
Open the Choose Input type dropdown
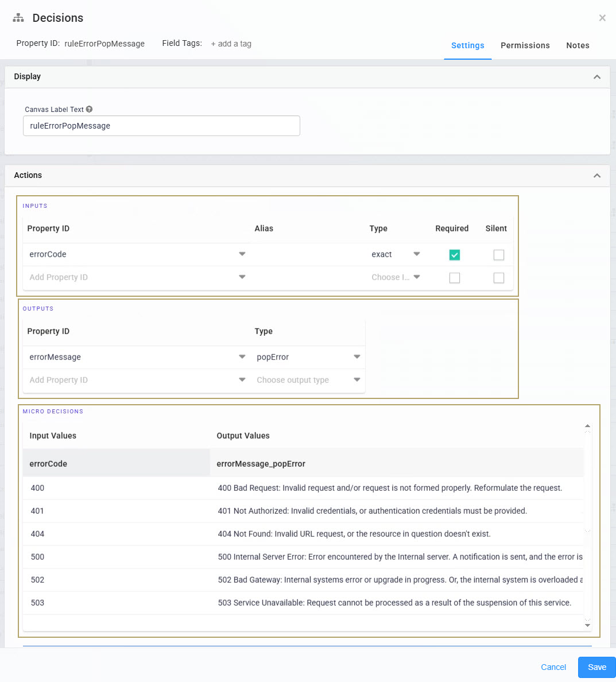[416, 277]
